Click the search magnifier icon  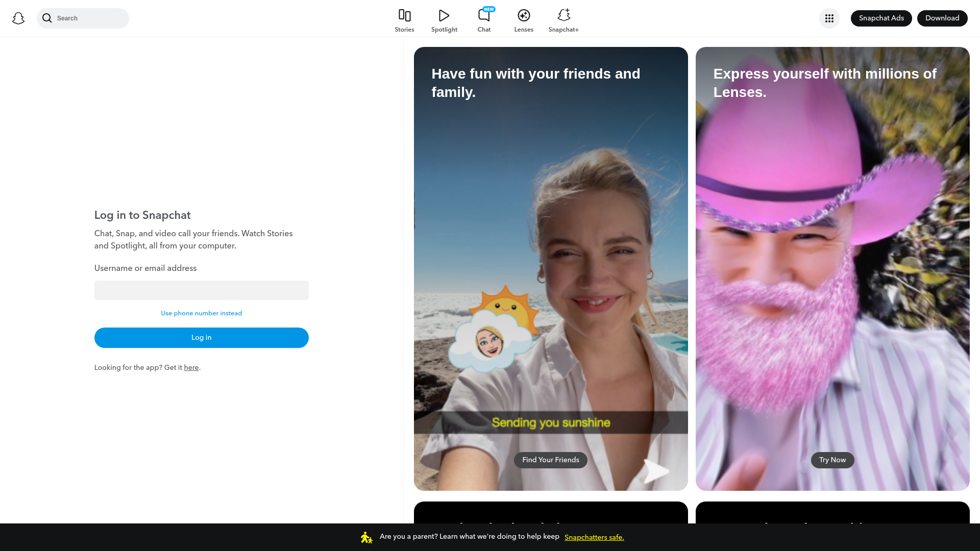(x=47, y=18)
